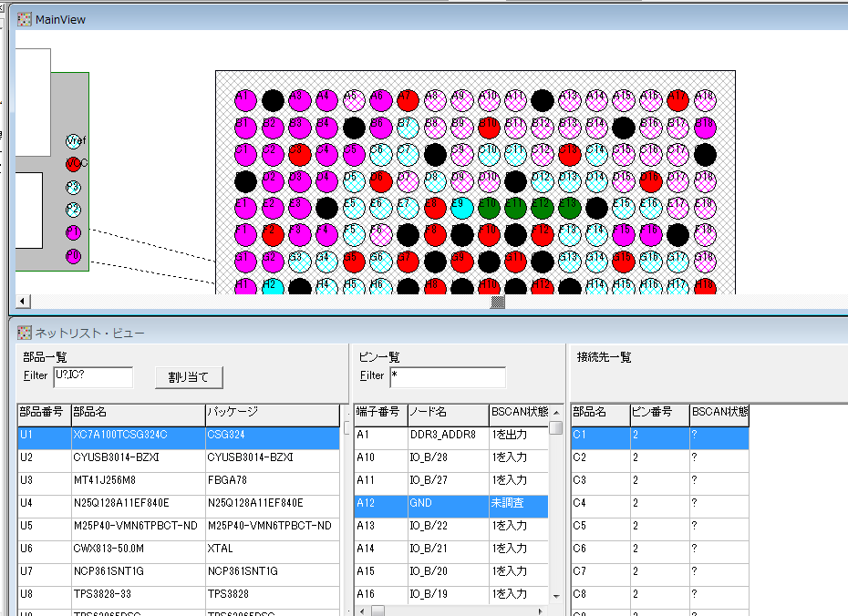Image resolution: width=848 pixels, height=616 pixels.
Task: Sort by the 部品名 column header
Action: pos(137,412)
